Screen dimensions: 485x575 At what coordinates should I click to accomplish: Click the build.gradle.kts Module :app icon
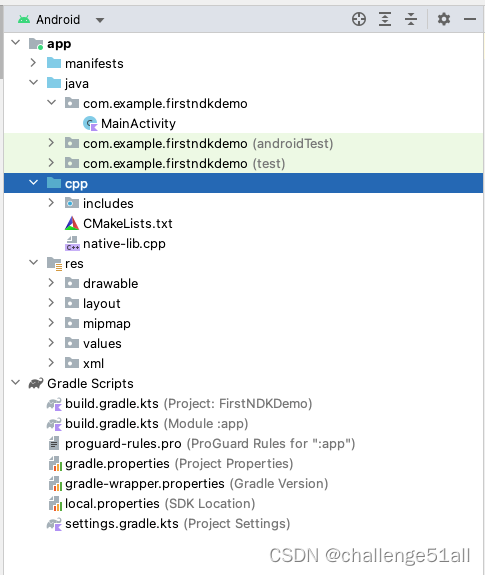(54, 424)
